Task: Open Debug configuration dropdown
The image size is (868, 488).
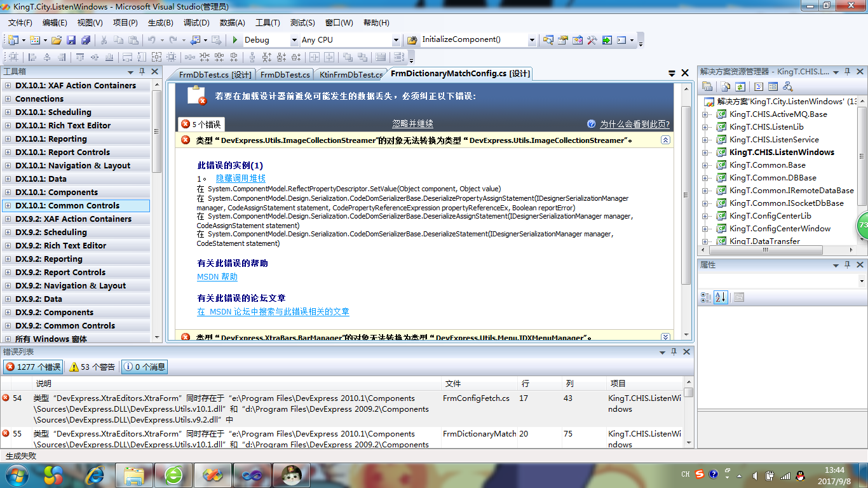Action: 294,40
